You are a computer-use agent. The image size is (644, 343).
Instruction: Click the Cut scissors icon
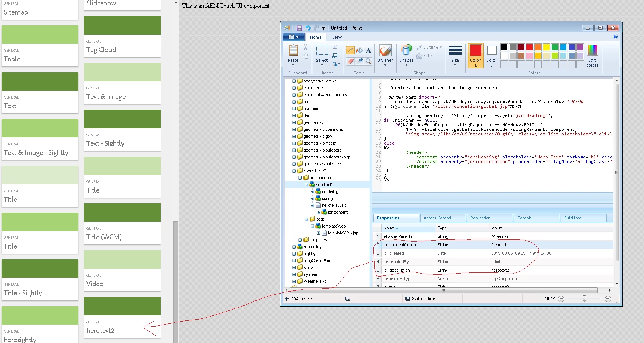tap(305, 47)
